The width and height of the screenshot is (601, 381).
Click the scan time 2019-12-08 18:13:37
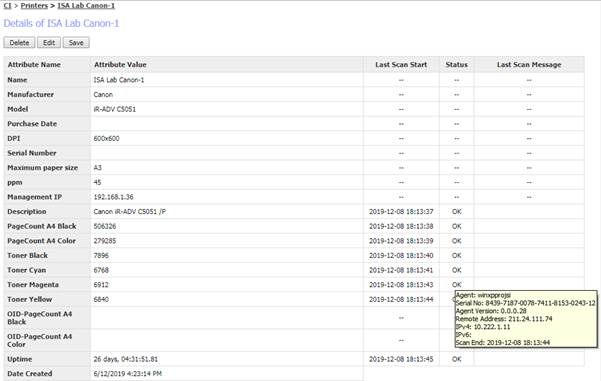[401, 212]
